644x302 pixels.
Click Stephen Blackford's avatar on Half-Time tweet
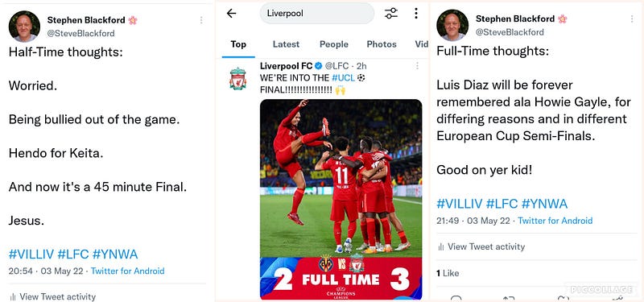(24, 27)
